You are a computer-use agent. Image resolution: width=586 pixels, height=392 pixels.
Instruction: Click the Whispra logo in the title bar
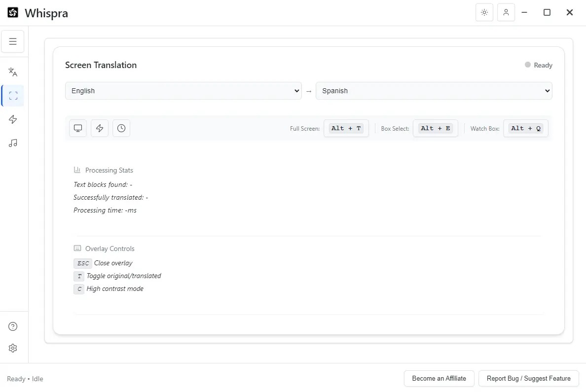click(11, 12)
